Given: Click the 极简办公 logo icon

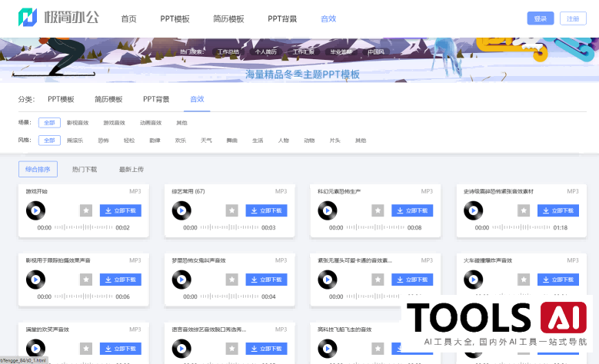Looking at the screenshot, I should point(28,18).
